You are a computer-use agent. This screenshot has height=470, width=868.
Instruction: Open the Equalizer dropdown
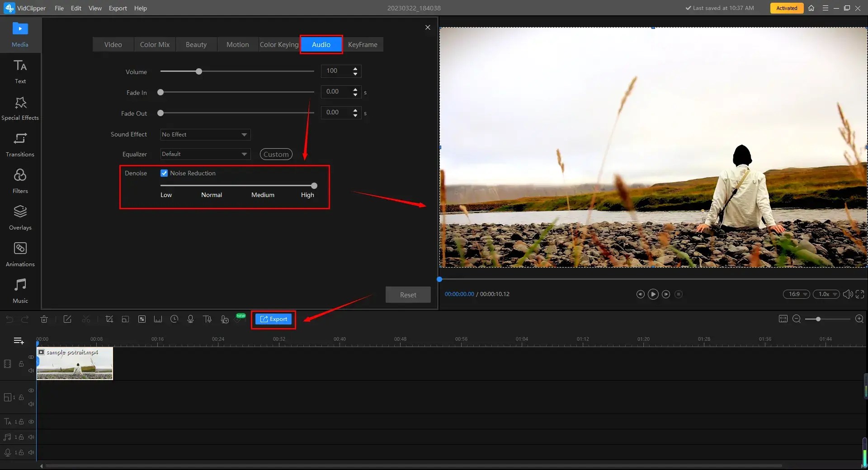205,154
